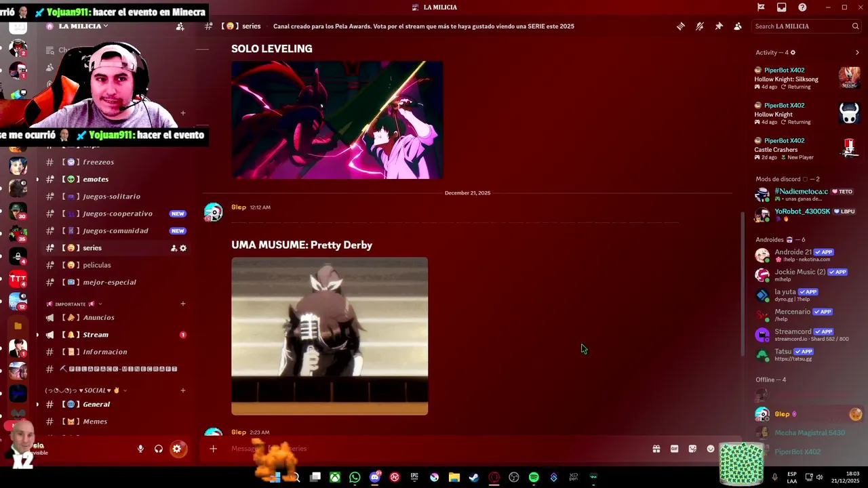Select offline member Glep
Viewport: 868px width, 488px height.
[x=807, y=414]
